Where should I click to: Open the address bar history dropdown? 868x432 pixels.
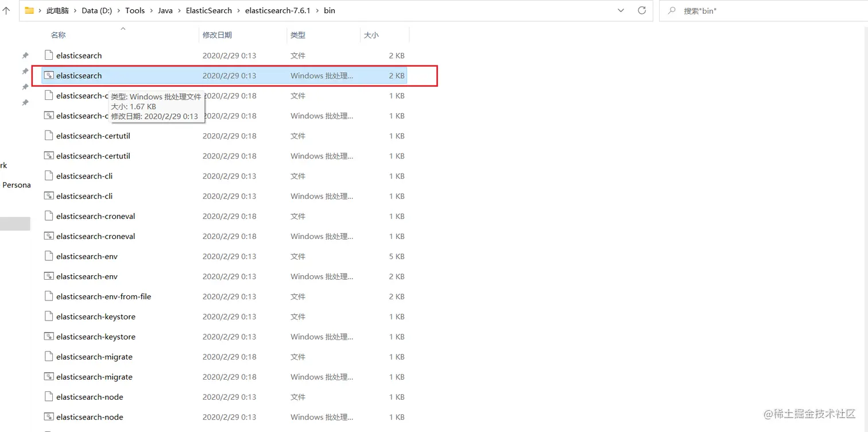point(621,10)
